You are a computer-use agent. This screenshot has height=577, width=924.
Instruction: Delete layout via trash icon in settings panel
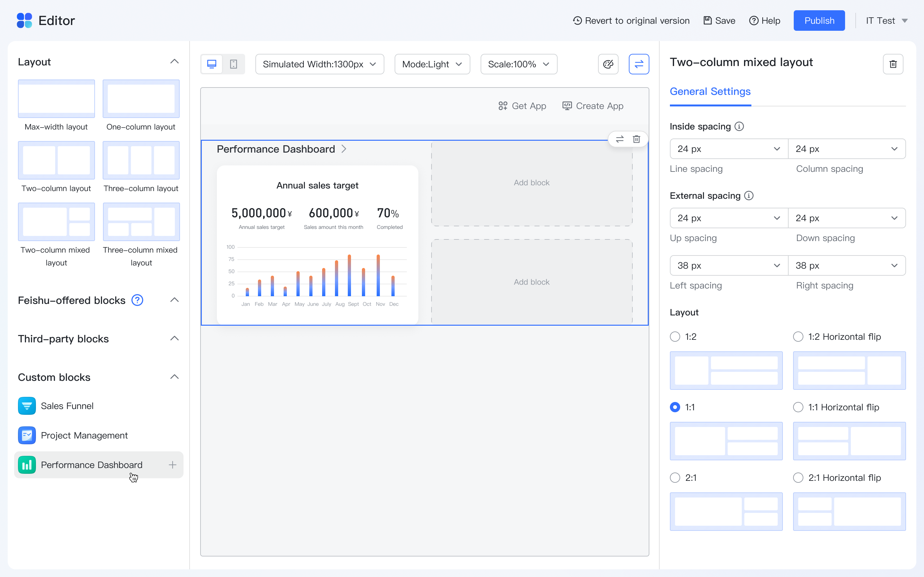(x=893, y=64)
